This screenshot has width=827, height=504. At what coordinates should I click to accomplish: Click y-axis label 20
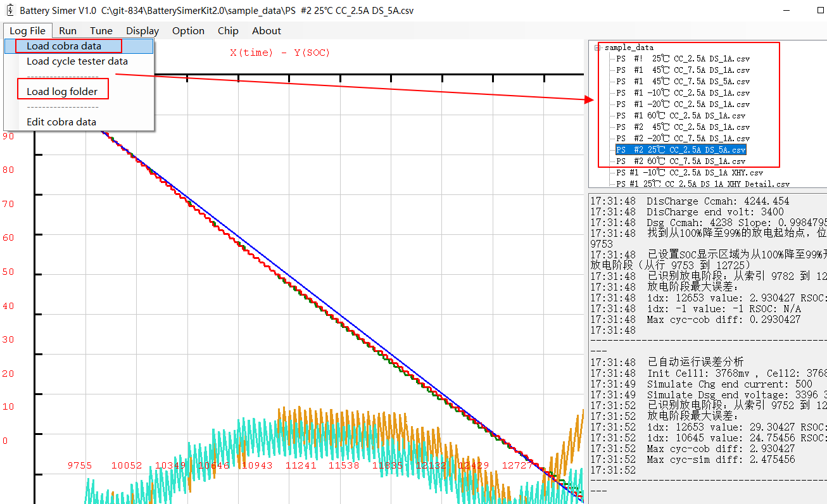(9, 374)
